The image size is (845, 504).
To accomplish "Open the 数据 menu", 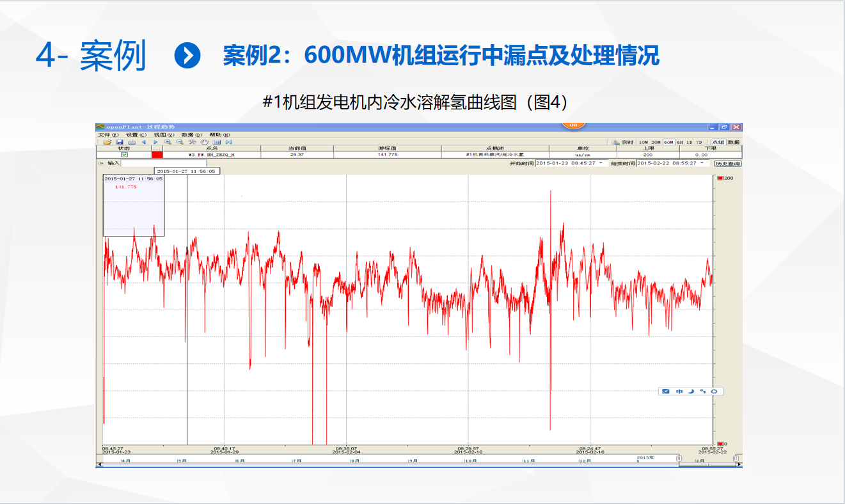I will (191, 135).
